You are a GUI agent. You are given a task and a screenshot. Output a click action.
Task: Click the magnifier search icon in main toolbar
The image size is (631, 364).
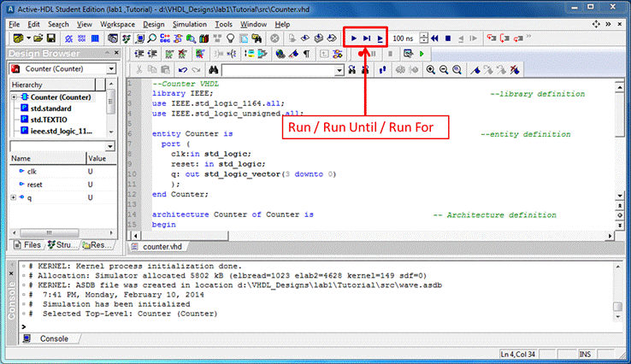(152, 38)
